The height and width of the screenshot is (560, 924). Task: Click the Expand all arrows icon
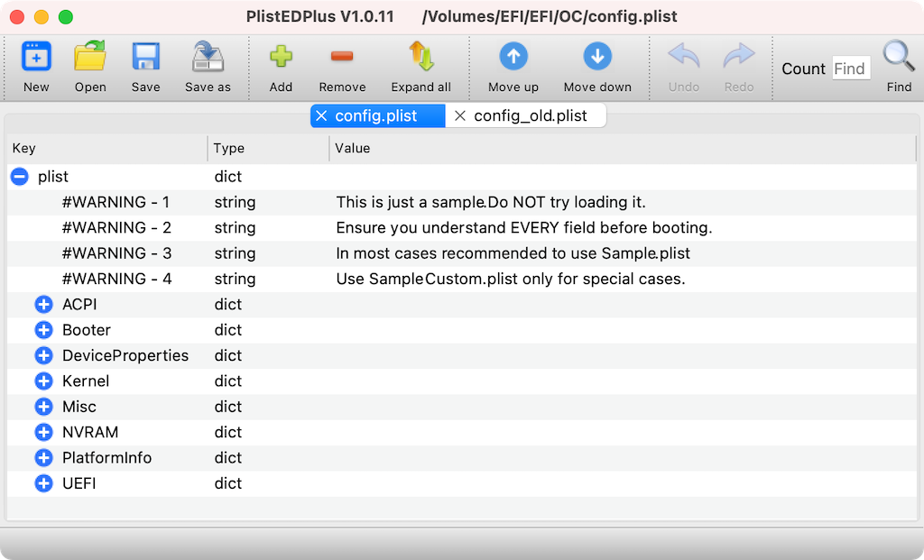point(421,57)
